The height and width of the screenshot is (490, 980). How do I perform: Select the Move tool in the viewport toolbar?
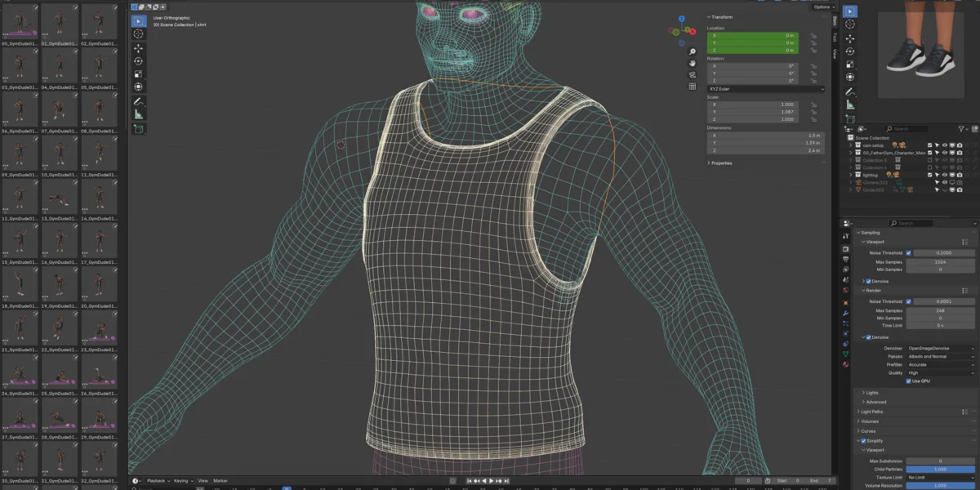137,48
